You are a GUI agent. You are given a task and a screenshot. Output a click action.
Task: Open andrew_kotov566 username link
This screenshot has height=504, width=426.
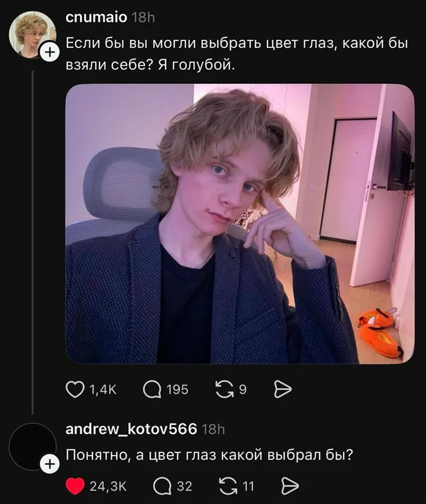(x=131, y=429)
